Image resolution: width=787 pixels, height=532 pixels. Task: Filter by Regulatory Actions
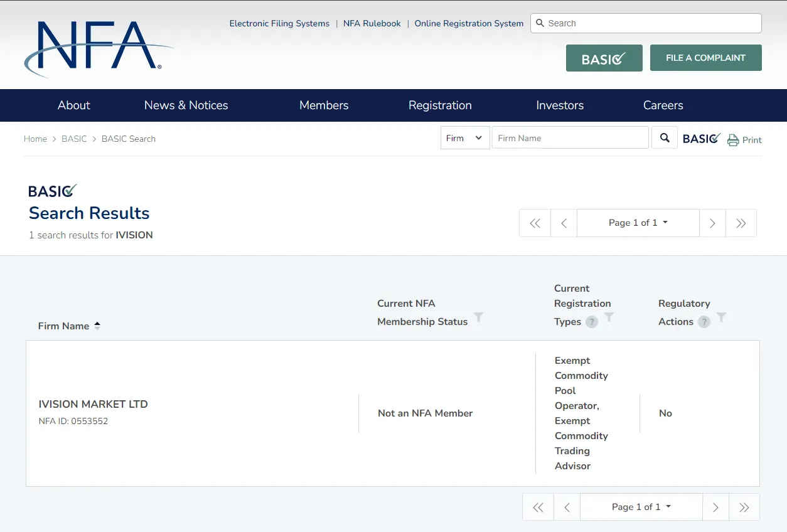pos(722,317)
